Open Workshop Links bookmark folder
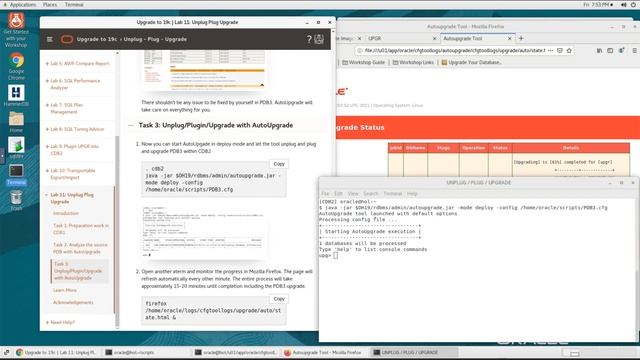Viewport: 640px width, 360px height. tap(413, 62)
